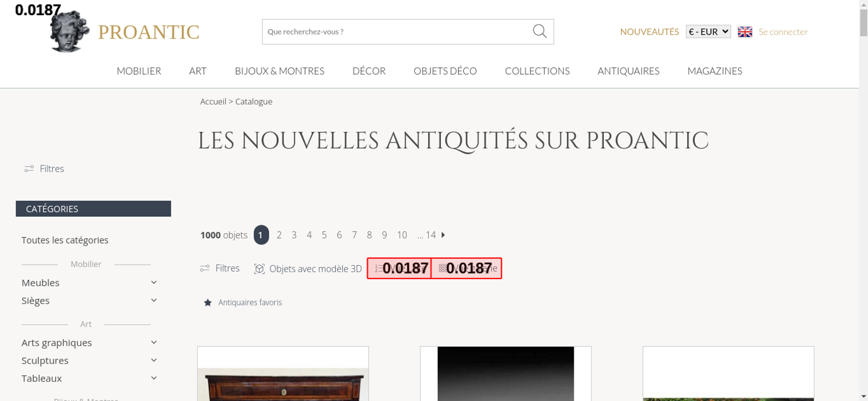Open the BIJOUX & MONTRES menu
Screen dimensions: 868x401
[279, 71]
